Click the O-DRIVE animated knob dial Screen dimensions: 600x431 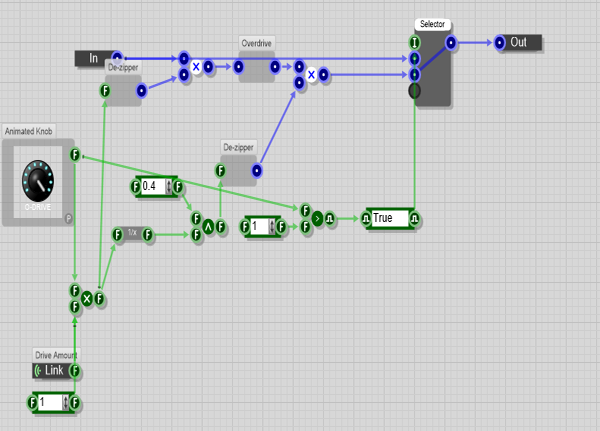coord(37,181)
